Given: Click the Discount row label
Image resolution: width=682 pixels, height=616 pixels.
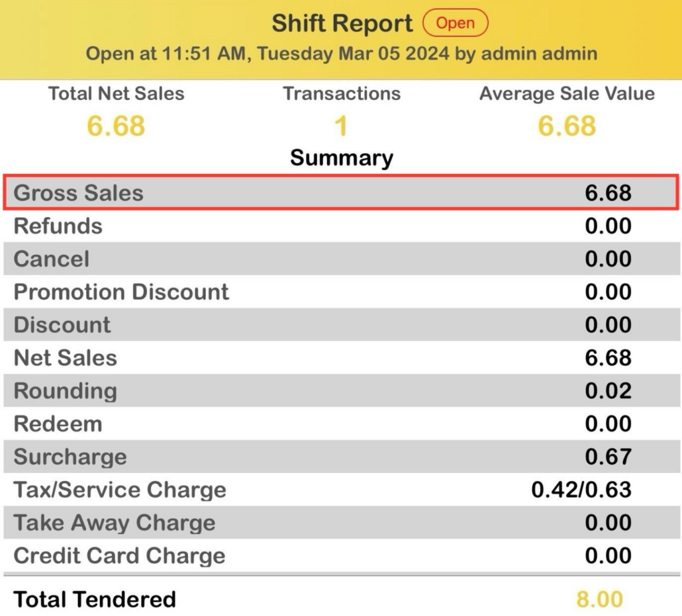Looking at the screenshot, I should pyautogui.click(x=63, y=325).
